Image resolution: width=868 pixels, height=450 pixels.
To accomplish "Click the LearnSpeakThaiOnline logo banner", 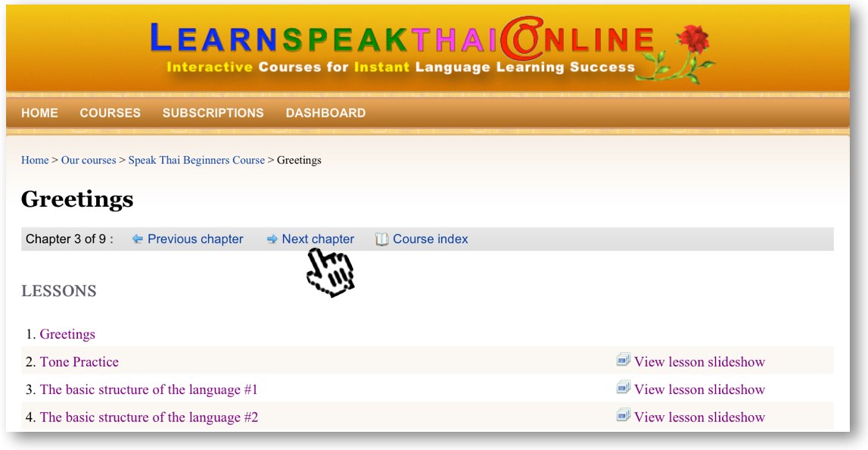I will 432,50.
